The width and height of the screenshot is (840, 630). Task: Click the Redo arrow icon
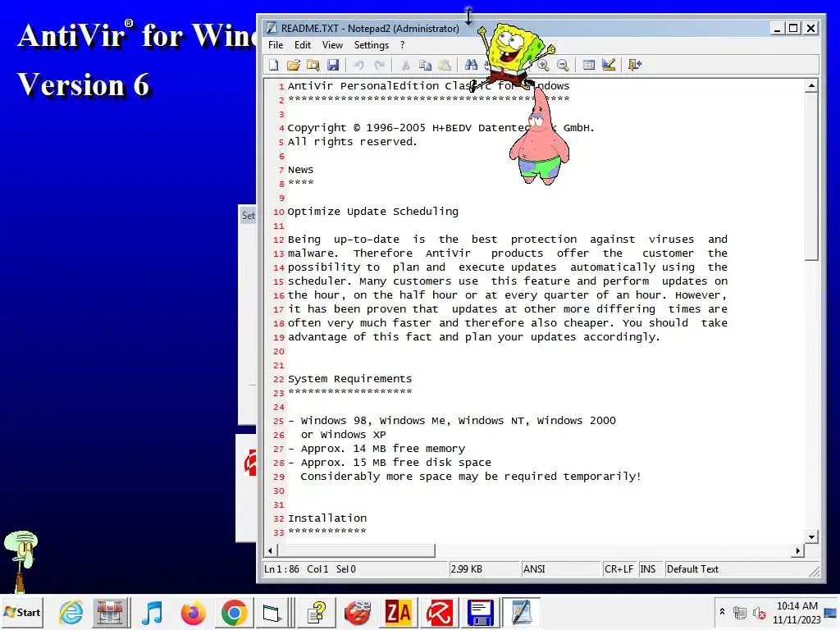point(379,65)
